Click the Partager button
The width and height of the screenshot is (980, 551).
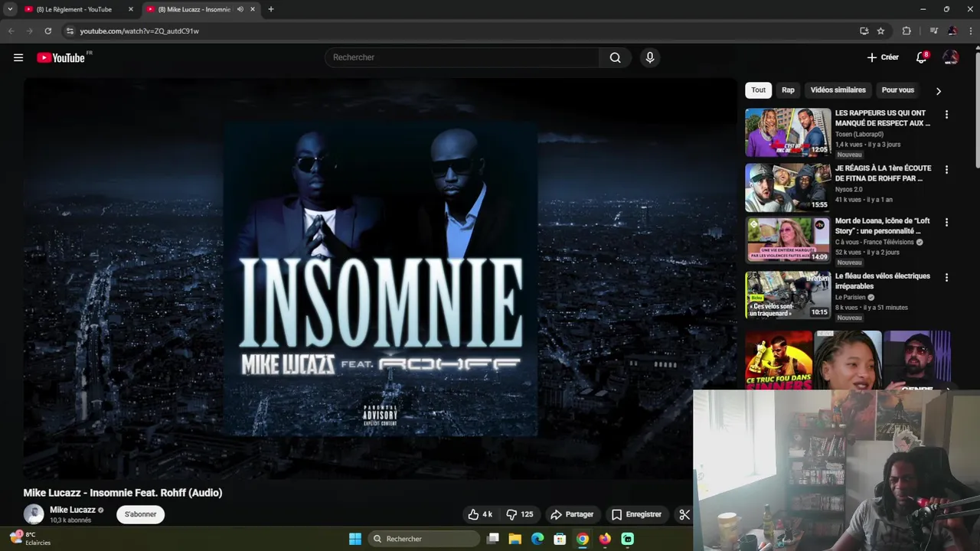click(572, 514)
